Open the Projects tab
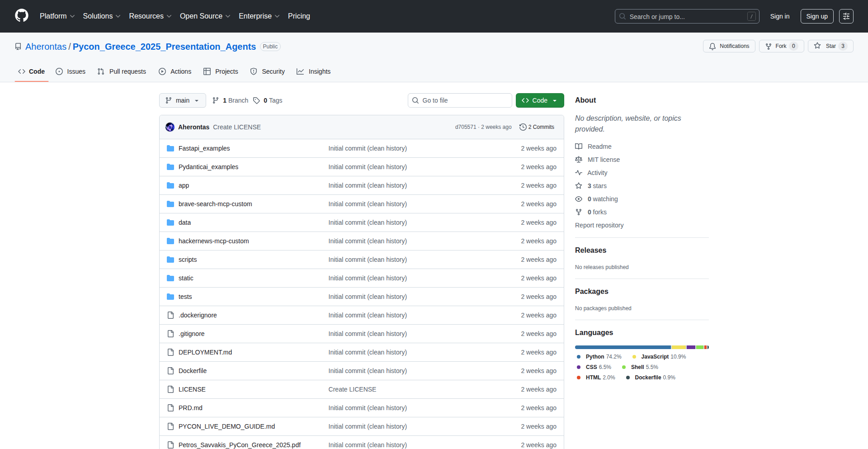Viewport: 868px width, 449px height. point(221,71)
